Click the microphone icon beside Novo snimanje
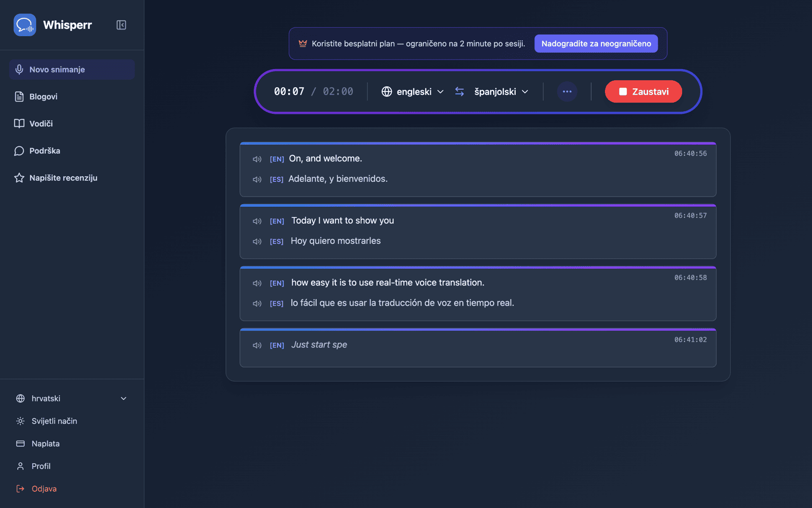 (x=19, y=70)
